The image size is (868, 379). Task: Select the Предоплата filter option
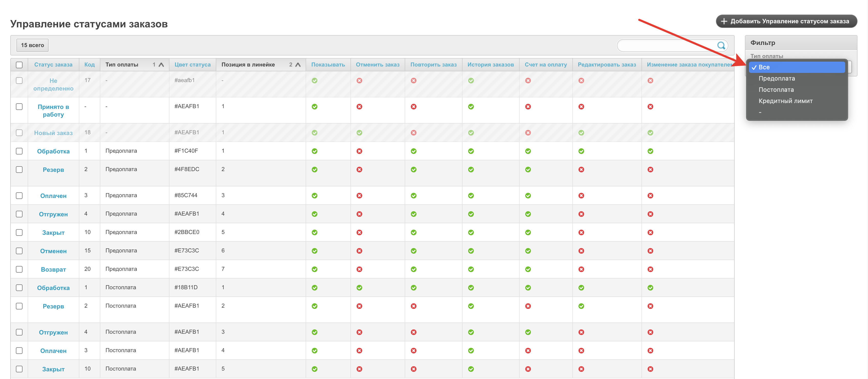point(776,79)
